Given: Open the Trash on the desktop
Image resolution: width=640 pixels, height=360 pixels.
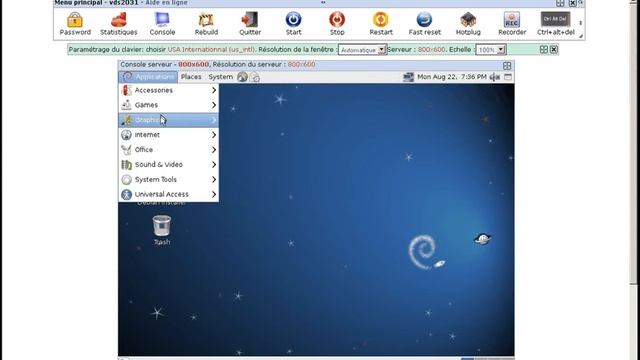Looking at the screenshot, I should [x=162, y=231].
